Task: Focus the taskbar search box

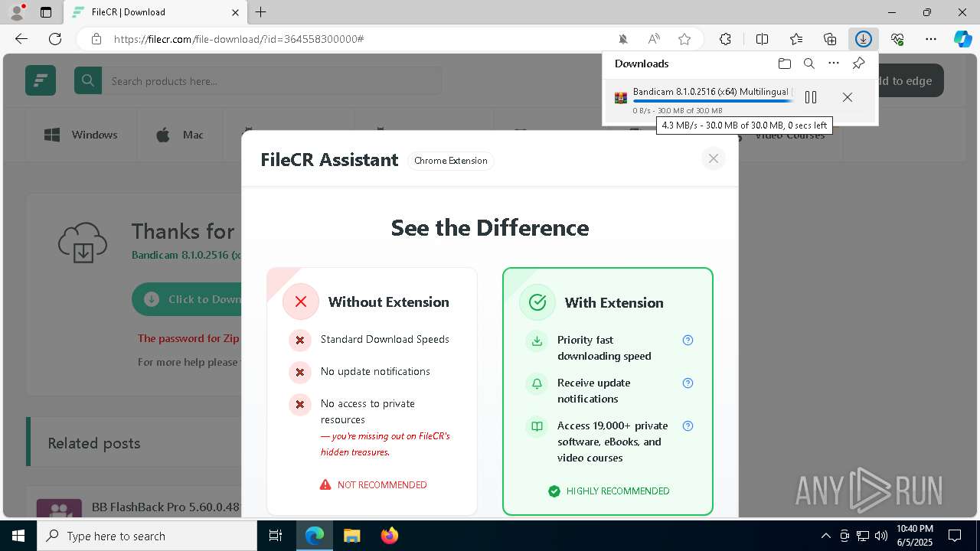Action: click(147, 536)
